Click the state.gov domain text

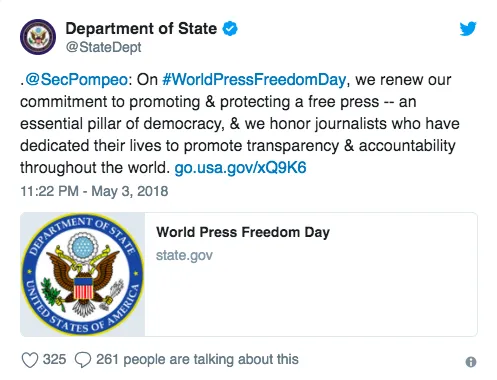click(x=184, y=255)
